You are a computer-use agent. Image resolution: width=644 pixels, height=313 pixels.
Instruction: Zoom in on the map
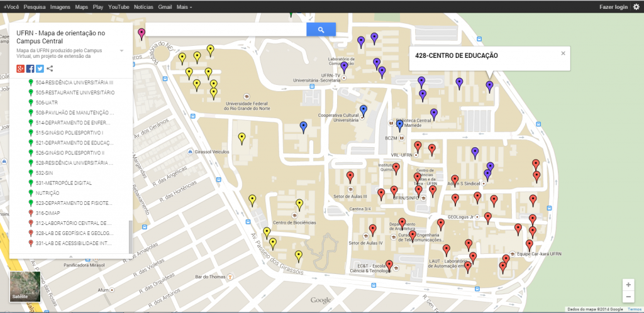click(x=627, y=285)
